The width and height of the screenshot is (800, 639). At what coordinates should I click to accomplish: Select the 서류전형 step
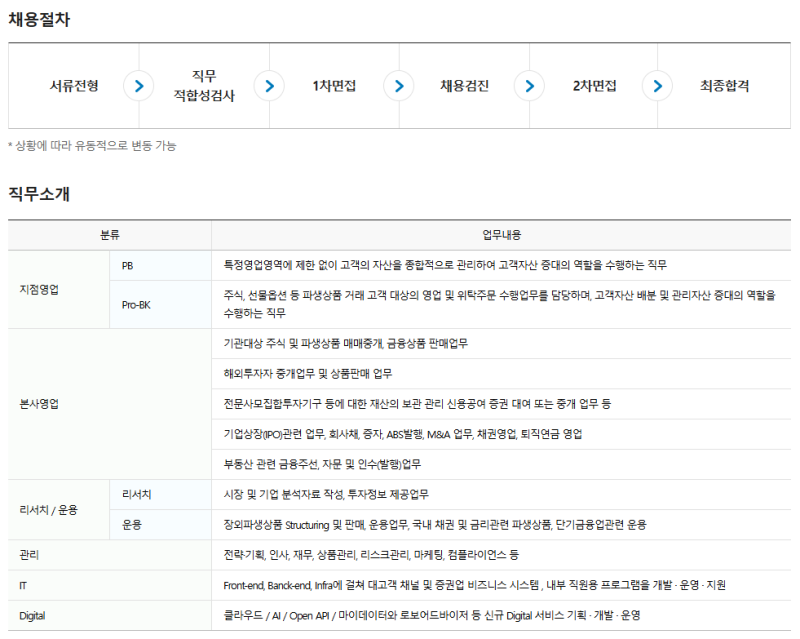(x=74, y=86)
